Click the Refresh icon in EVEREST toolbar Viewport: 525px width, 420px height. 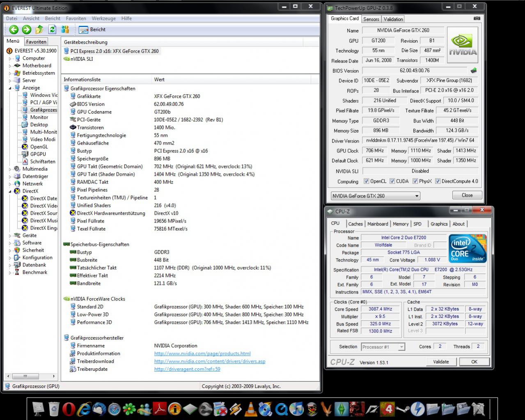pyautogui.click(x=52, y=29)
